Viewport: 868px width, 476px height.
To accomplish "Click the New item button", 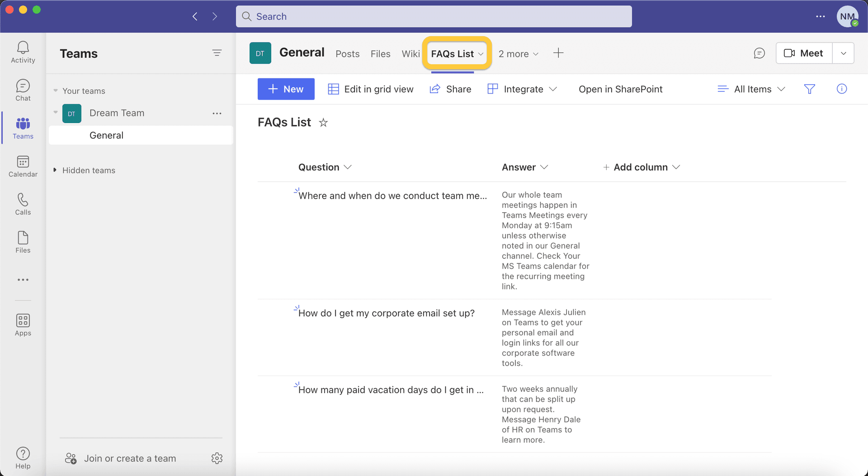I will pos(286,89).
